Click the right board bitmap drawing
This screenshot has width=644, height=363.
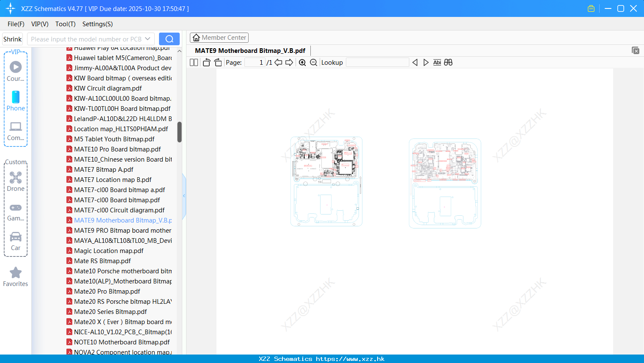pos(445,183)
